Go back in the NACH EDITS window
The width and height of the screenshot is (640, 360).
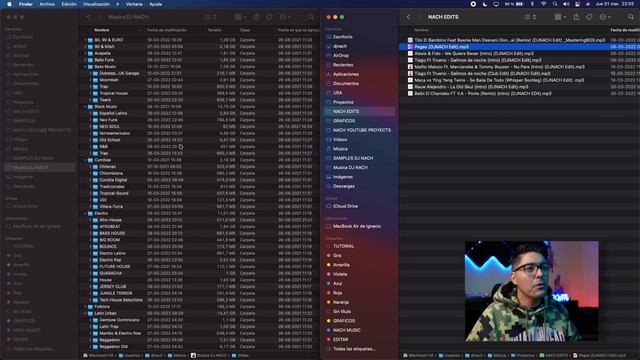click(408, 17)
